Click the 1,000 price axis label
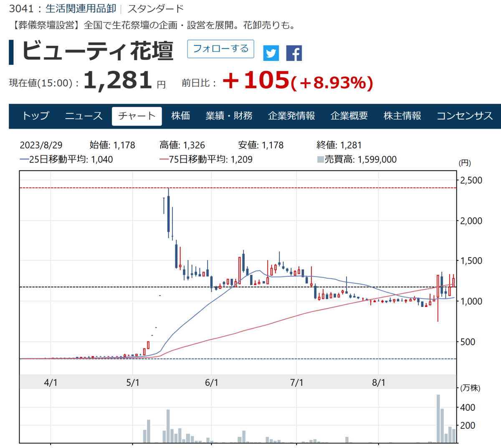 tap(471, 301)
